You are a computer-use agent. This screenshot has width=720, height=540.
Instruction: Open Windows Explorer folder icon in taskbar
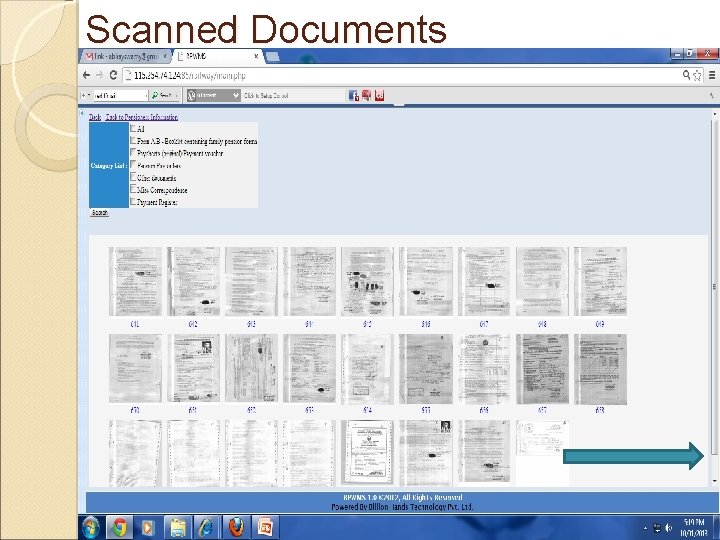click(178, 527)
